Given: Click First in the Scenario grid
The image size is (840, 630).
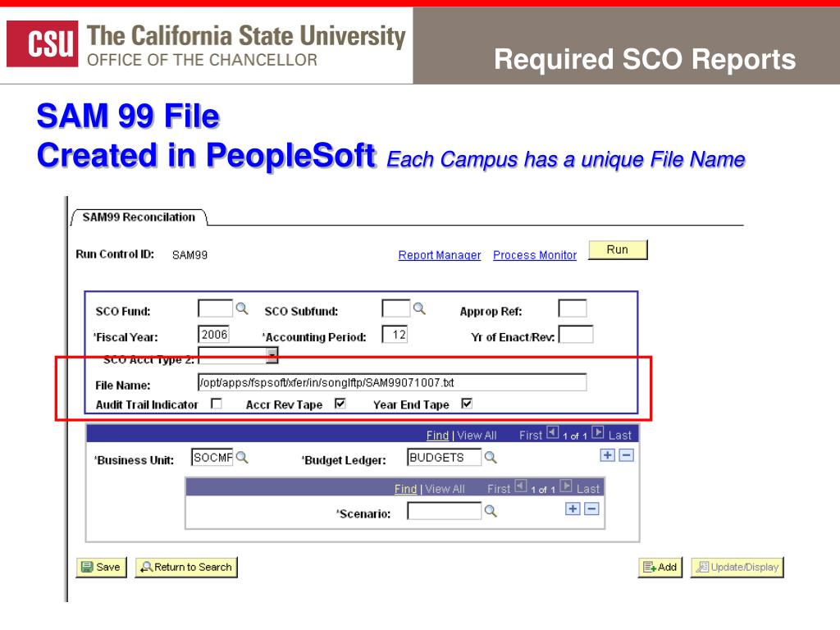Looking at the screenshot, I should (499, 489).
